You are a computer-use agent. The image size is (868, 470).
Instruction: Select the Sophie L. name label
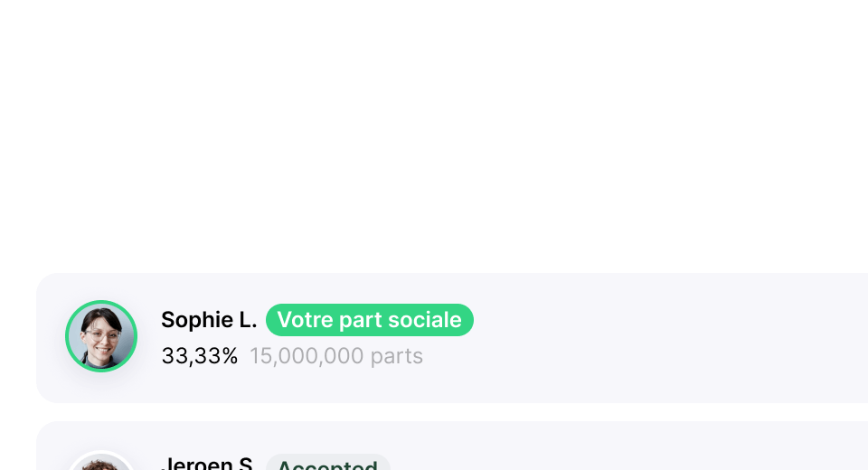tap(209, 320)
